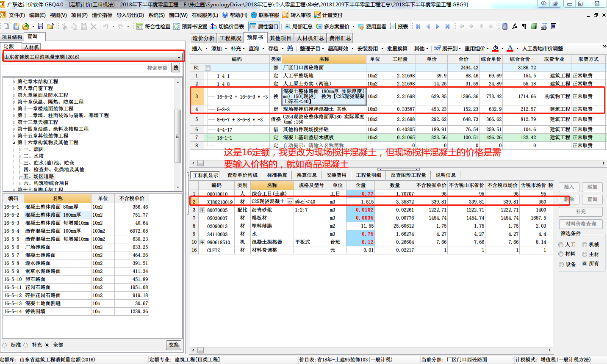Click the new-from-template document icon
The width and height of the screenshot is (607, 364).
point(16,26)
